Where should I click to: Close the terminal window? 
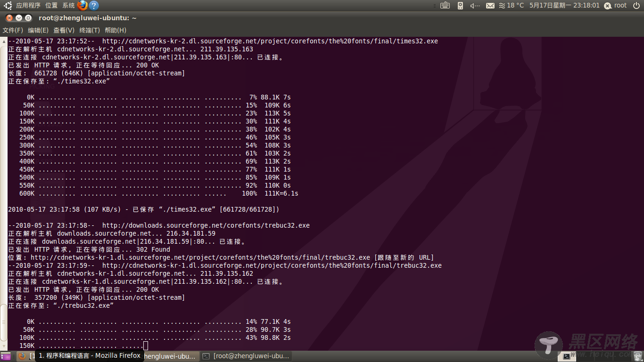(x=9, y=18)
